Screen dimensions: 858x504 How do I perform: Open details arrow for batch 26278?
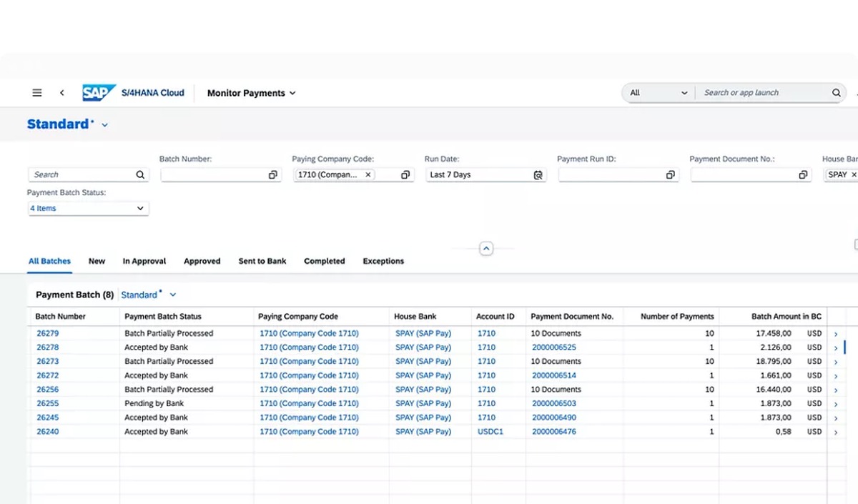(x=836, y=348)
